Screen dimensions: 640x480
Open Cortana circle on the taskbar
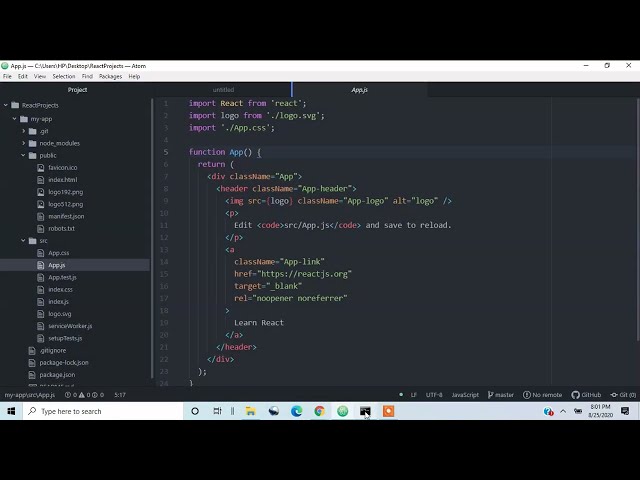195,411
